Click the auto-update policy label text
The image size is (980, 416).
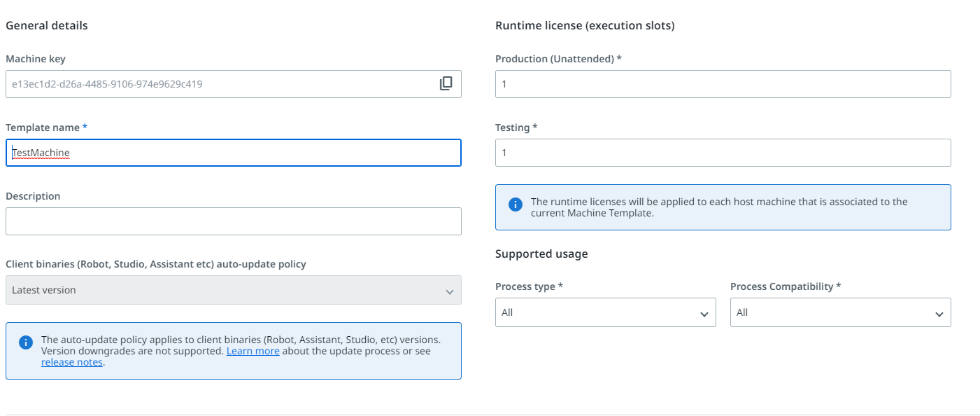point(156,264)
